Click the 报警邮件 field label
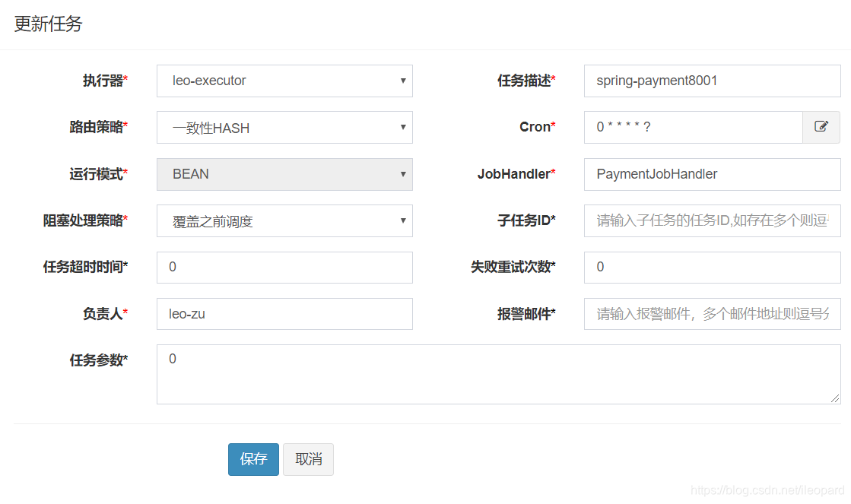Screen dimensions: 851x504 [x=526, y=314]
